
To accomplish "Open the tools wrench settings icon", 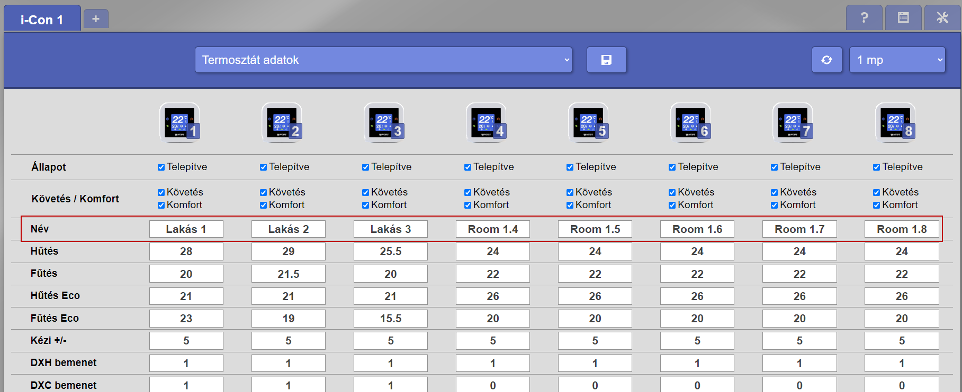I will click(942, 18).
